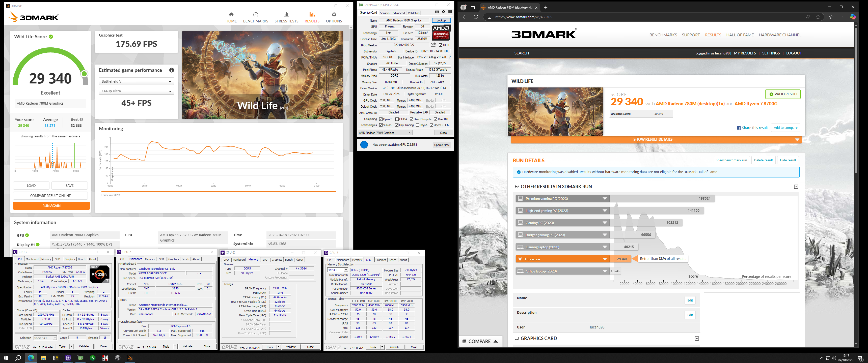
Task: Open the Bench tab in the first CPU-Z window
Action: tap(82, 259)
